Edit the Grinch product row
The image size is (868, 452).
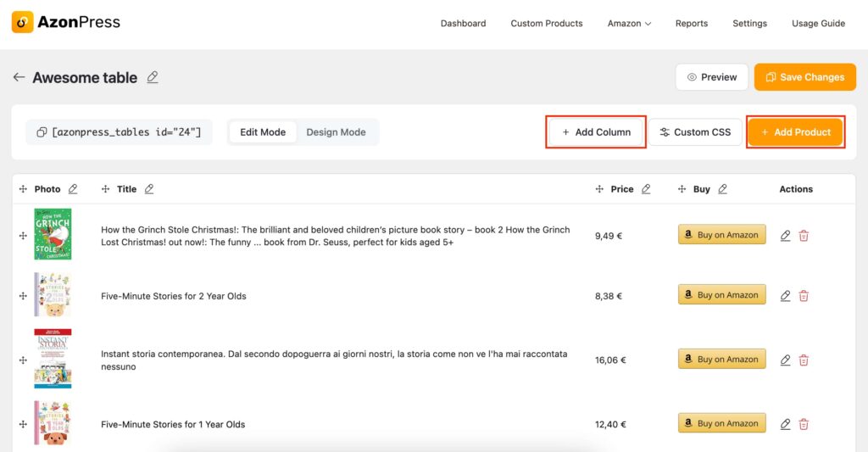click(785, 236)
